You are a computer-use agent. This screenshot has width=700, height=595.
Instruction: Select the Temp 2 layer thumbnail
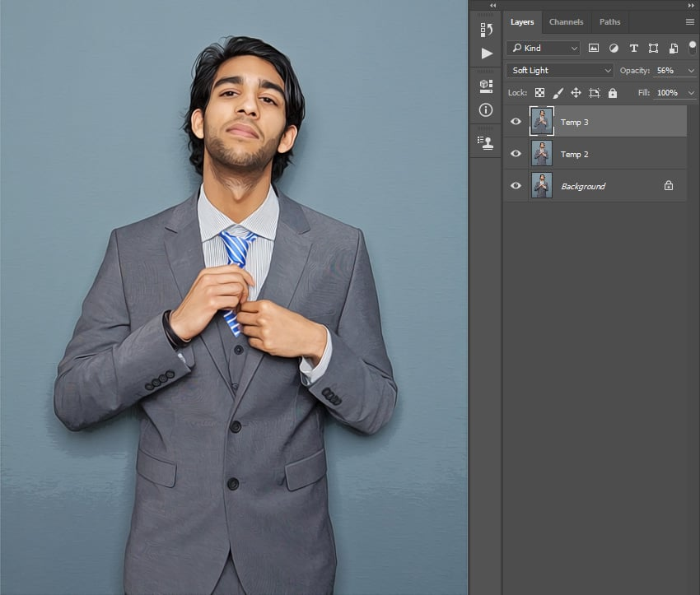tap(542, 153)
